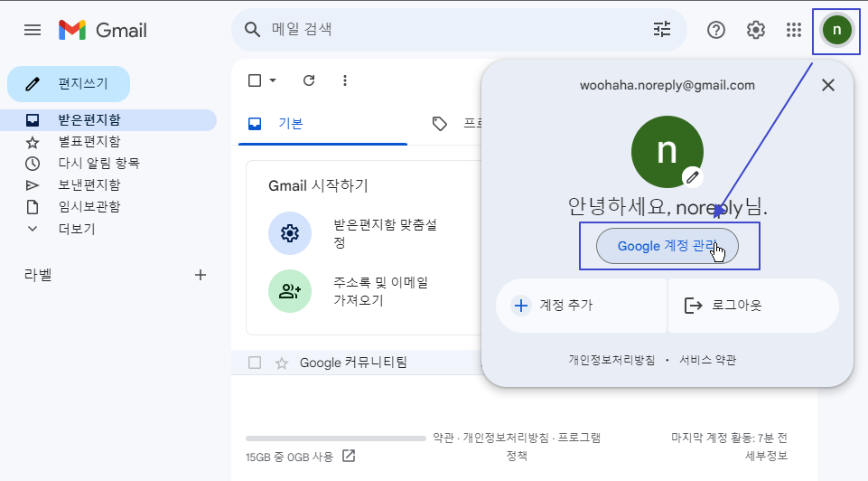Viewport: 868px width, 481px height.
Task: Open storage management external link icon
Action: 349,456
